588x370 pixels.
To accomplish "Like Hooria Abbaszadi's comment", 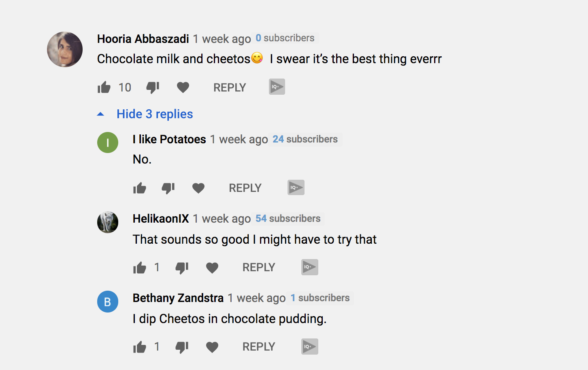I will click(104, 87).
